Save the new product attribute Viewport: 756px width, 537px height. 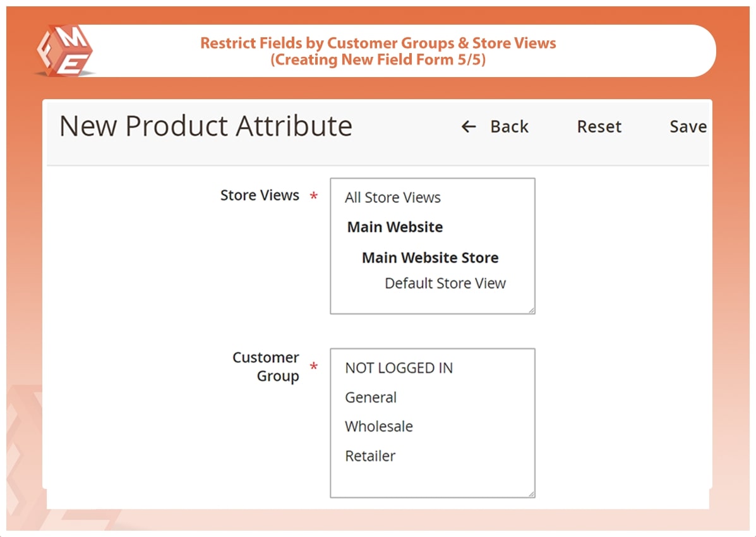point(687,127)
